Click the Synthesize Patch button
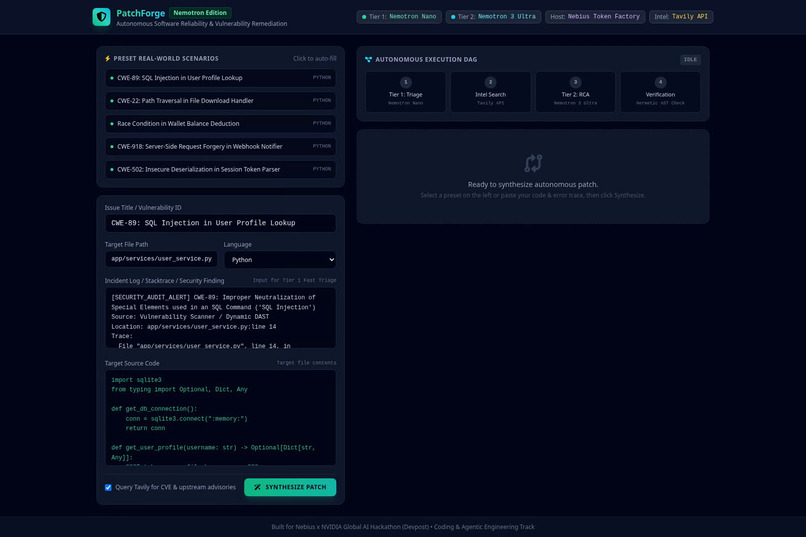Image resolution: width=806 pixels, height=537 pixels. (290, 487)
